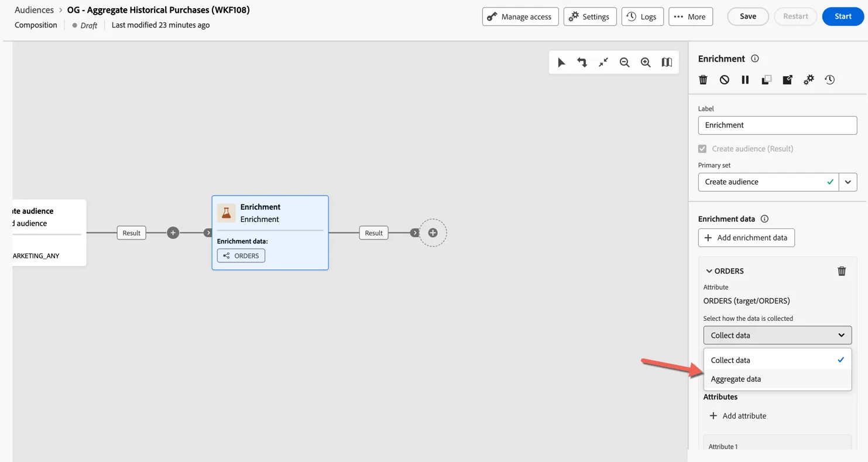868x462 pixels.
Task: Toggle Create audience (Result) checkbox
Action: 702,149
